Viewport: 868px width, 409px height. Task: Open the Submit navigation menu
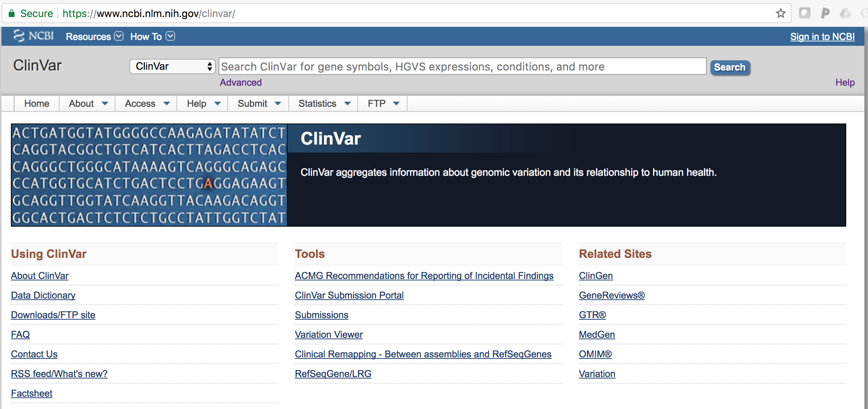point(259,104)
